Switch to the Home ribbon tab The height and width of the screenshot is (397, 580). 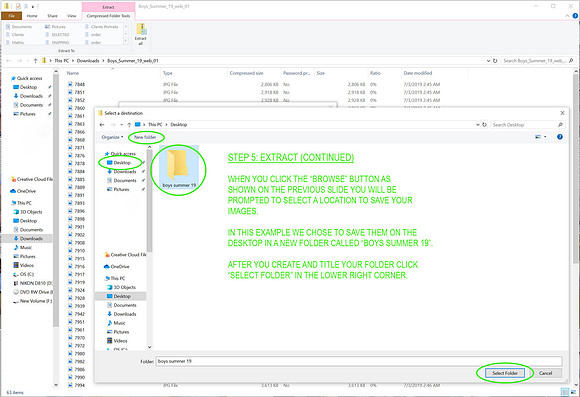(x=32, y=16)
